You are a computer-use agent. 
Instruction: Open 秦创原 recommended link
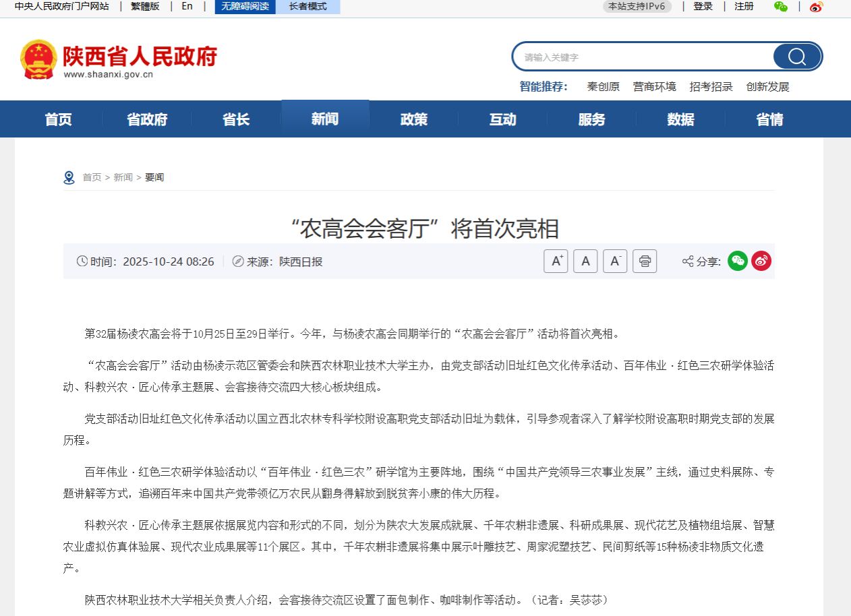tap(603, 87)
